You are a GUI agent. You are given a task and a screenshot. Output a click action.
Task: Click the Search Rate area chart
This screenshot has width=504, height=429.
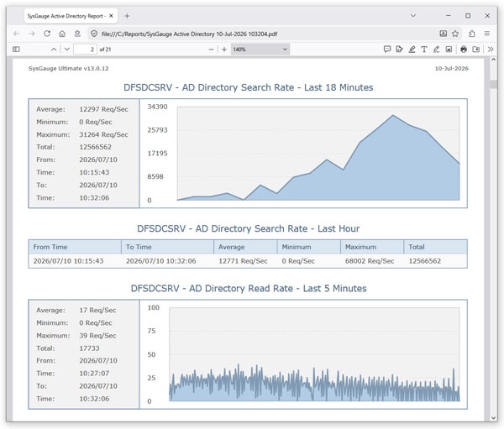[318, 154]
